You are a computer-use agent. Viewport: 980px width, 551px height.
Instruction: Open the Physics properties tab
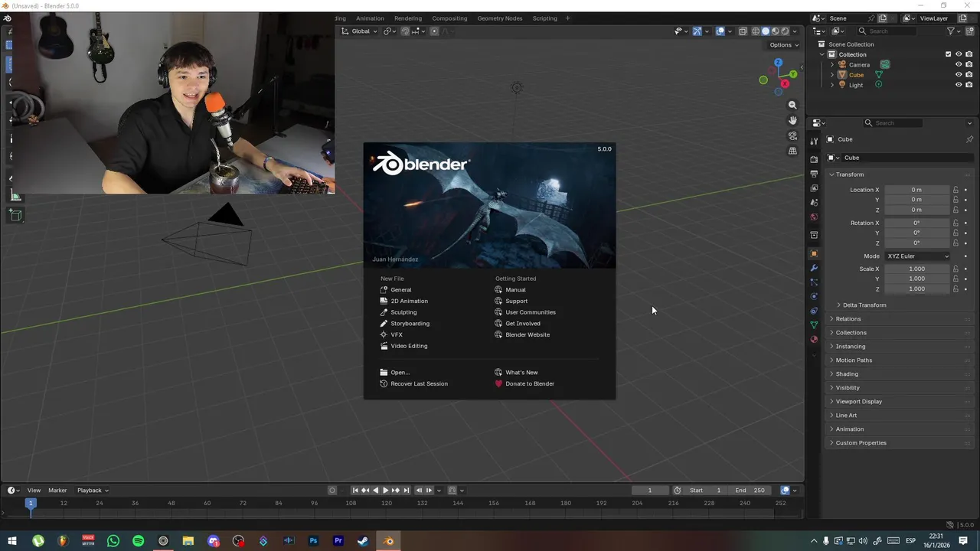click(814, 296)
